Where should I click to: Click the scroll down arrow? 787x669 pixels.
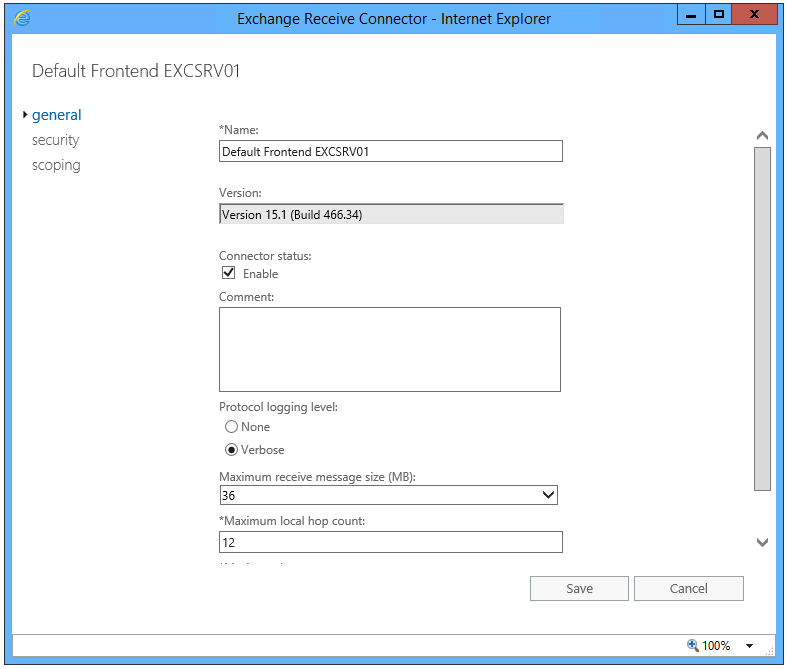pyautogui.click(x=762, y=542)
